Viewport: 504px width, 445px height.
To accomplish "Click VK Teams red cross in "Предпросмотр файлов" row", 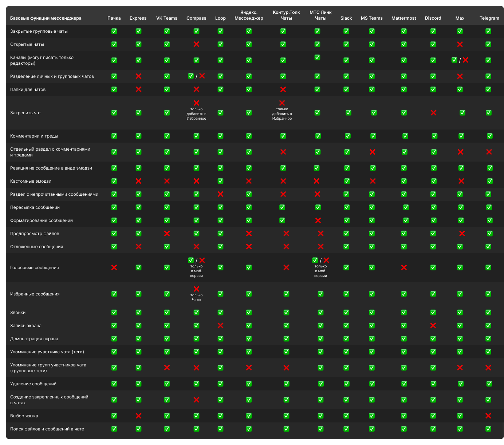I will coord(167,234).
